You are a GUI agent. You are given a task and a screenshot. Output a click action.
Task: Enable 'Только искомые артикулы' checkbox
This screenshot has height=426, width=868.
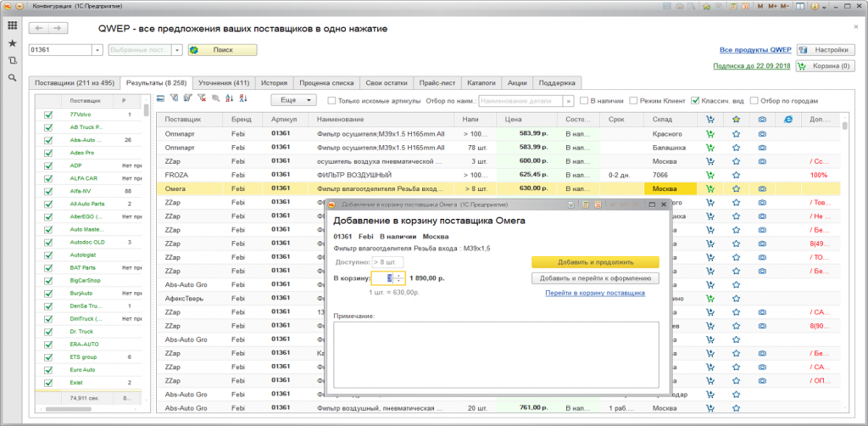(x=331, y=101)
